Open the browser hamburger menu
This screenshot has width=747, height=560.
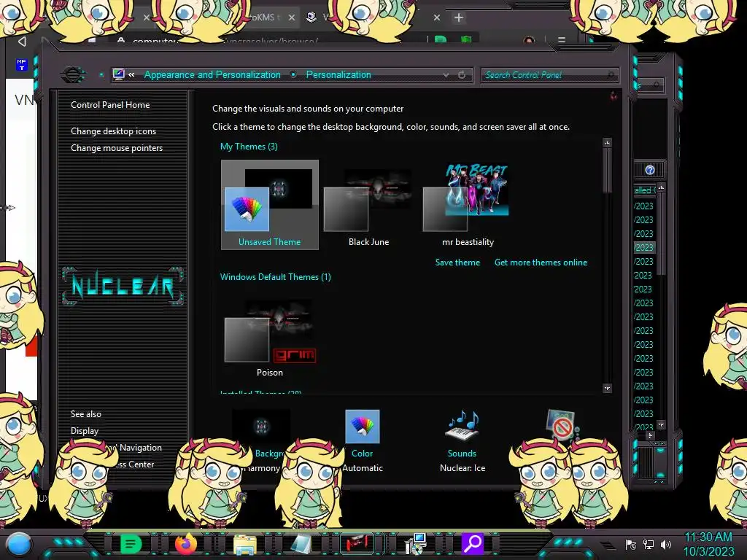tap(562, 40)
